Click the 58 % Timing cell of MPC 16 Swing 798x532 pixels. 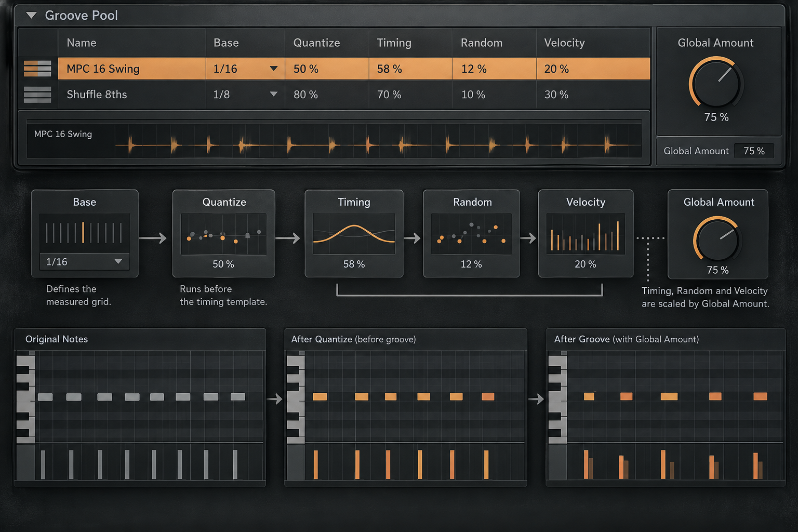pos(410,69)
